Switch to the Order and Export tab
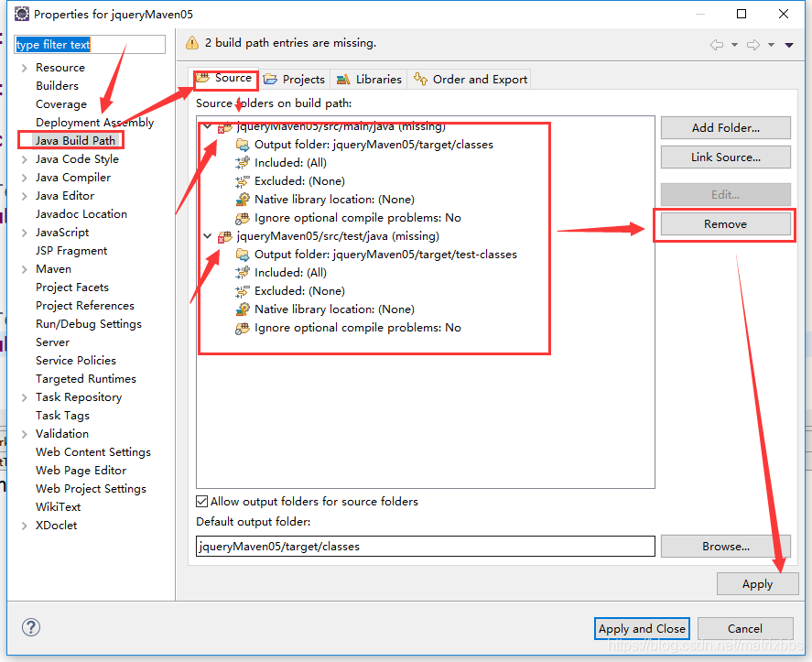 471,80
